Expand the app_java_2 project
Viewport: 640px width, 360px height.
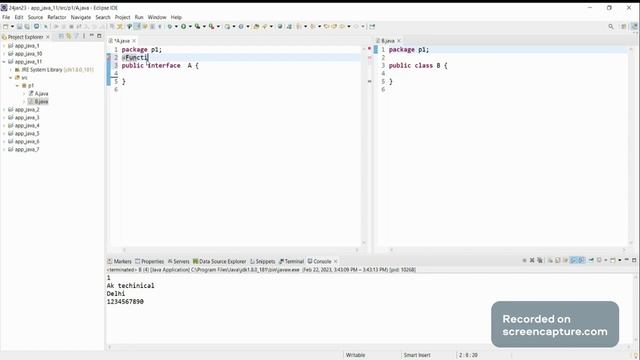click(4, 110)
